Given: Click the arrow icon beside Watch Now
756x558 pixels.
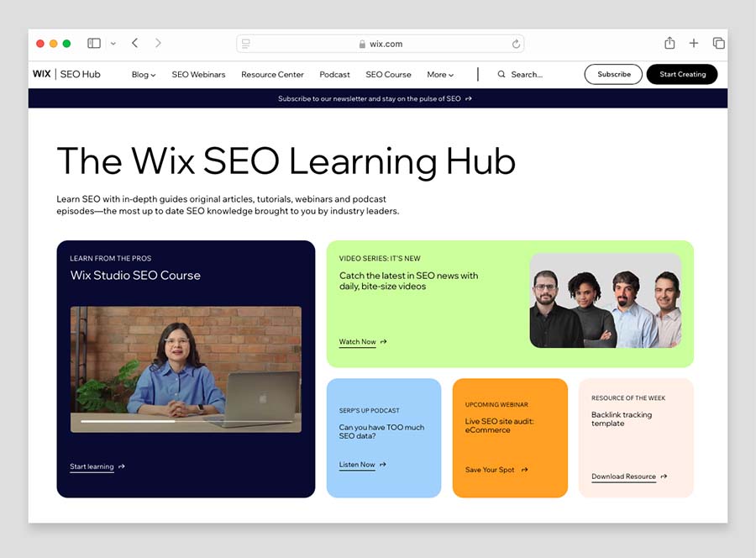Looking at the screenshot, I should [384, 341].
